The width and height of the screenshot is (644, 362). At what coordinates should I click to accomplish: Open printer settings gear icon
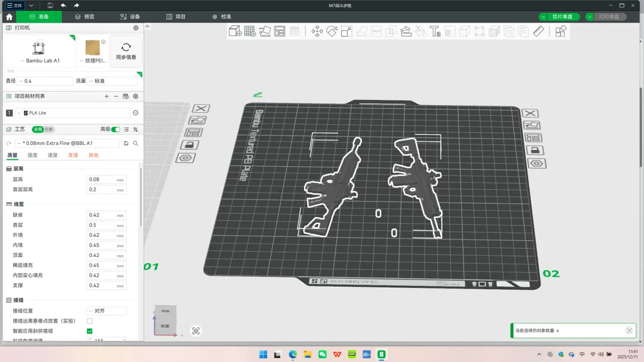(136, 28)
